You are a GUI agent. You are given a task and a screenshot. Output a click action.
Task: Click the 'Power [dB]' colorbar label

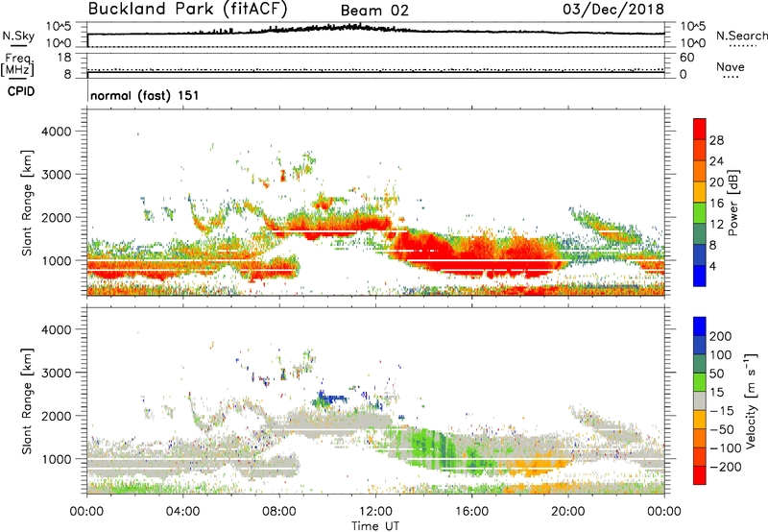point(733,203)
